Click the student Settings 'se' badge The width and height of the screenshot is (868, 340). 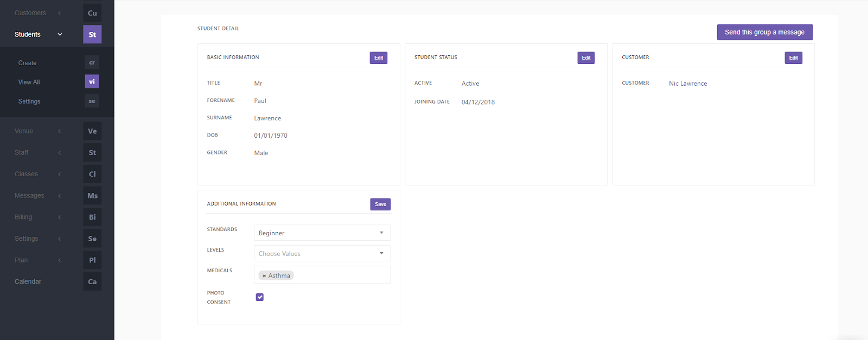pos(92,101)
